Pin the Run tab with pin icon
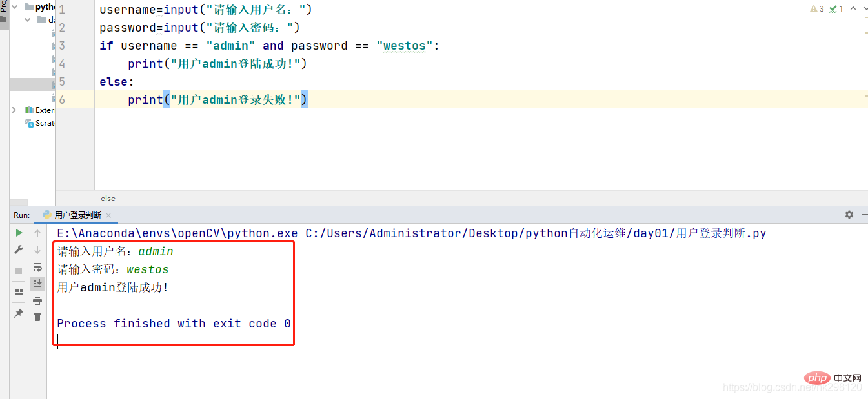This screenshot has width=868, height=399. coord(19,313)
